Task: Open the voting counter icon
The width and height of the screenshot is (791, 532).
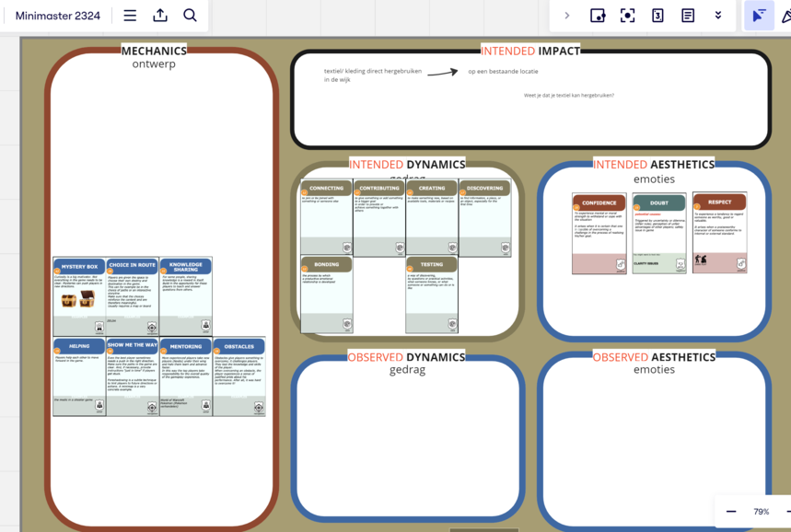Action: coord(657,16)
